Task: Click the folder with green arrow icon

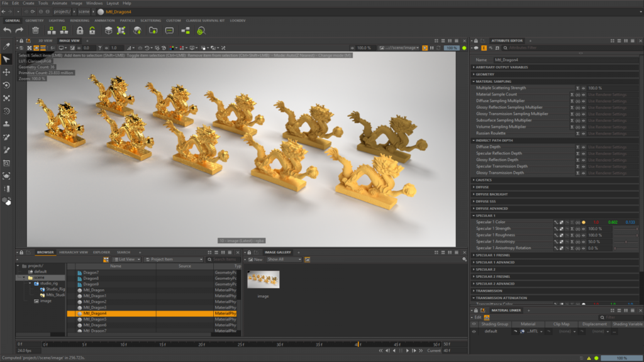Action: (x=153, y=30)
